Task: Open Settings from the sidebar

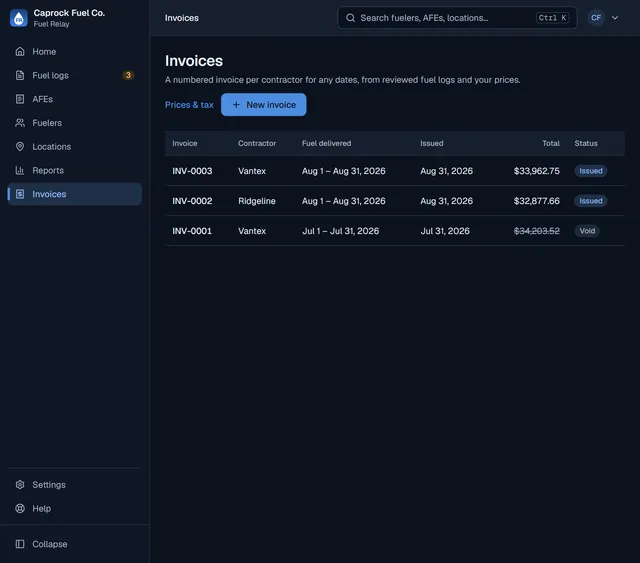Action: 75,485
